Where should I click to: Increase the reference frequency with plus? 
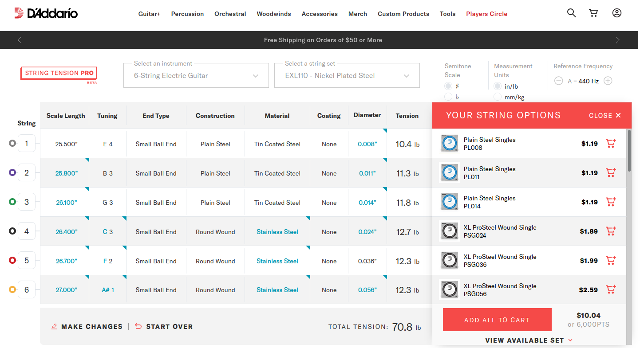pos(608,81)
